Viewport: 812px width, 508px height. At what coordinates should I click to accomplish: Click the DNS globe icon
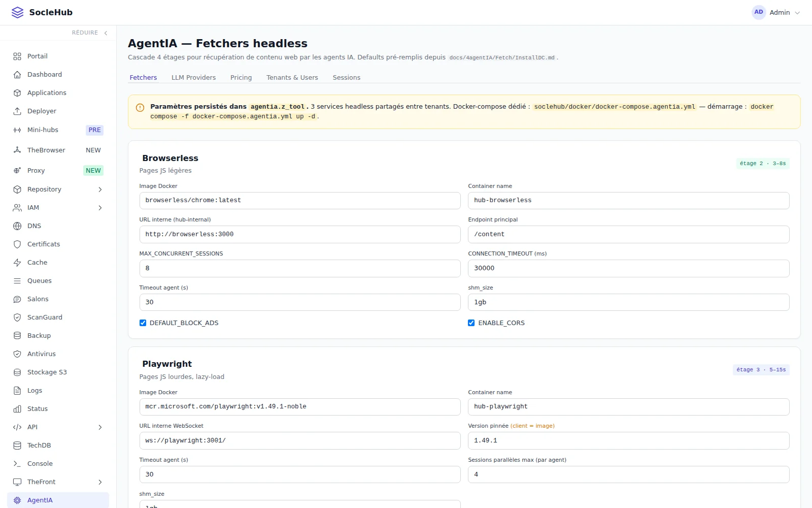tap(17, 226)
